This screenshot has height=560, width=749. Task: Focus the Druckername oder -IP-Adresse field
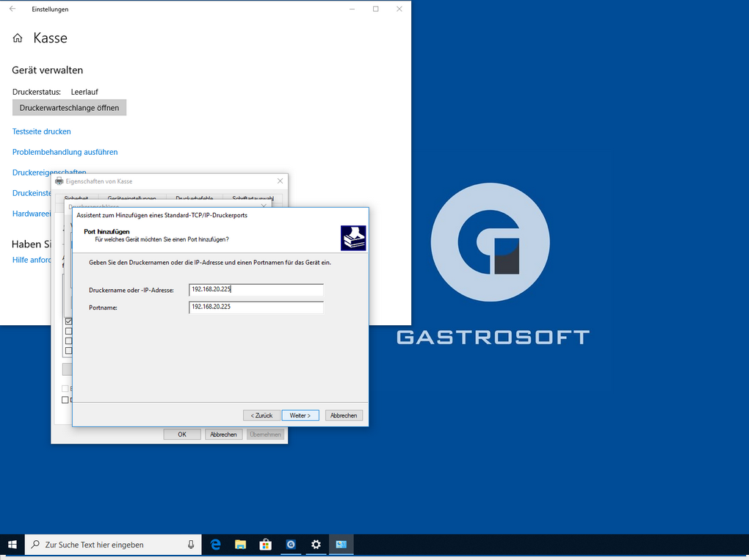[x=256, y=290]
